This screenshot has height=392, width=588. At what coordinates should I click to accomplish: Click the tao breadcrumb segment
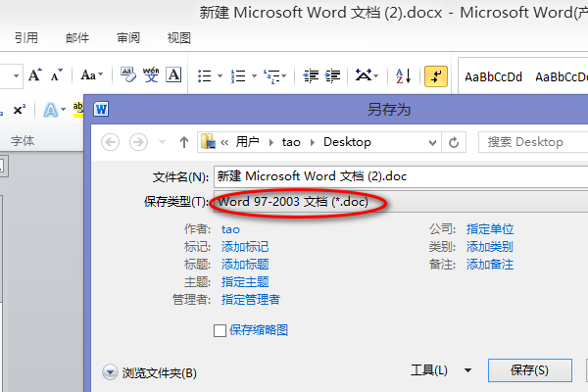click(x=291, y=142)
